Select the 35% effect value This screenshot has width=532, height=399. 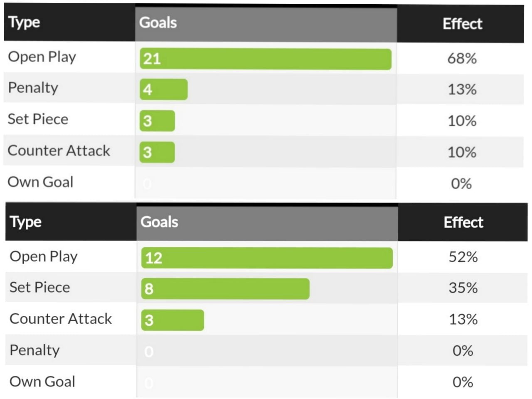(463, 288)
